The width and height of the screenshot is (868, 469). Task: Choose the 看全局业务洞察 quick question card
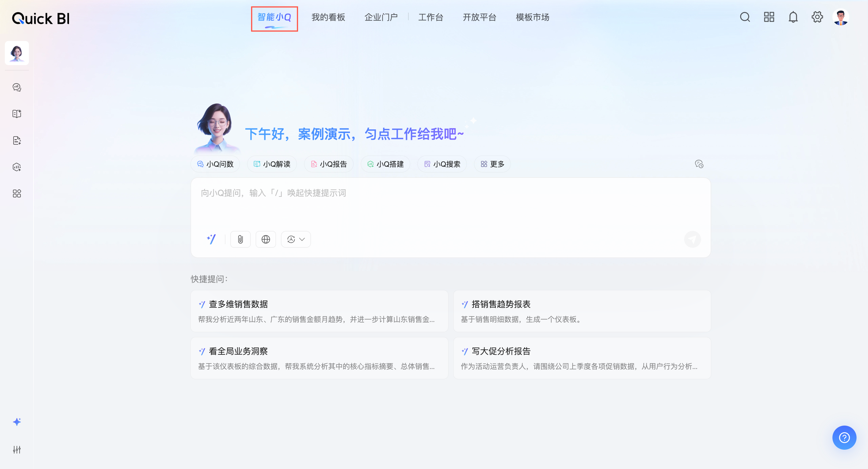click(x=319, y=358)
